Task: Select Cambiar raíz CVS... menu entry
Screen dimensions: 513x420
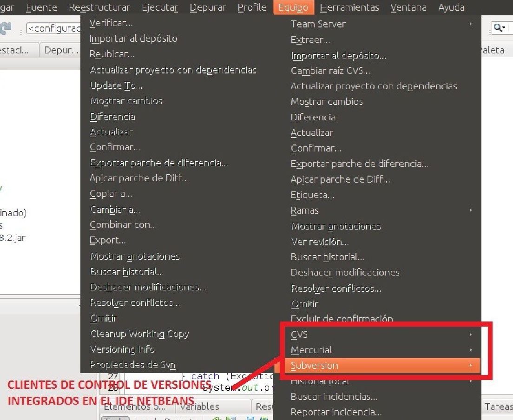Action: [x=330, y=71]
